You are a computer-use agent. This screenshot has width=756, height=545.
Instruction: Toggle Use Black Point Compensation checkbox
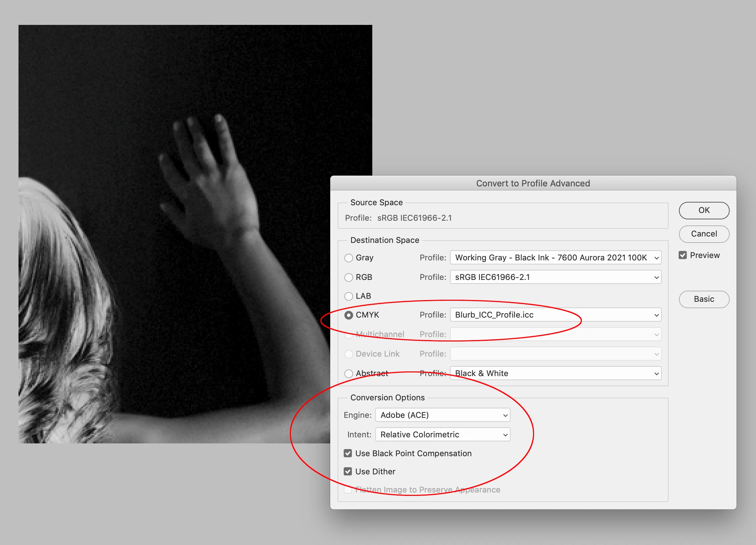pyautogui.click(x=348, y=453)
